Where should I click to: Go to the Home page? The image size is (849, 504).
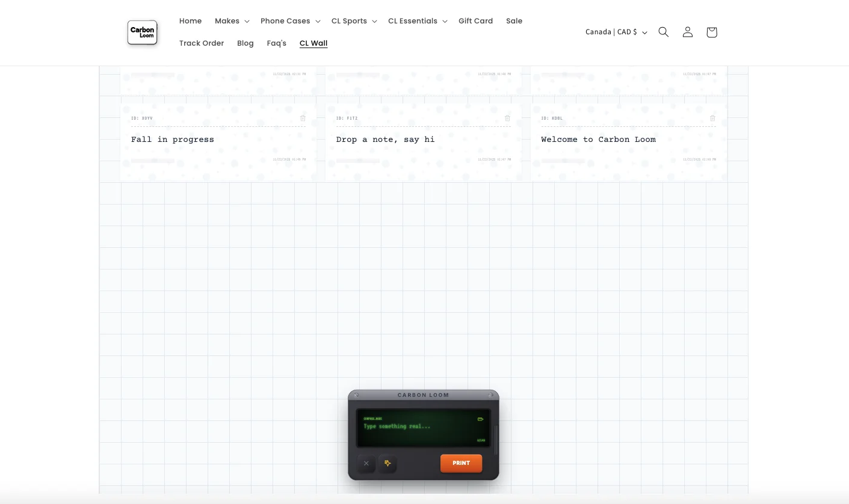point(190,21)
